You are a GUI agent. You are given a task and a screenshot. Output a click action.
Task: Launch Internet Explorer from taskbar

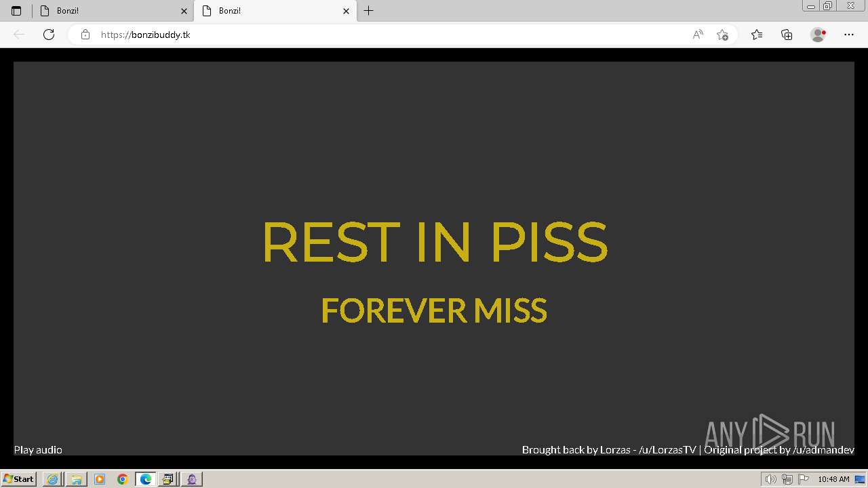[x=52, y=479]
